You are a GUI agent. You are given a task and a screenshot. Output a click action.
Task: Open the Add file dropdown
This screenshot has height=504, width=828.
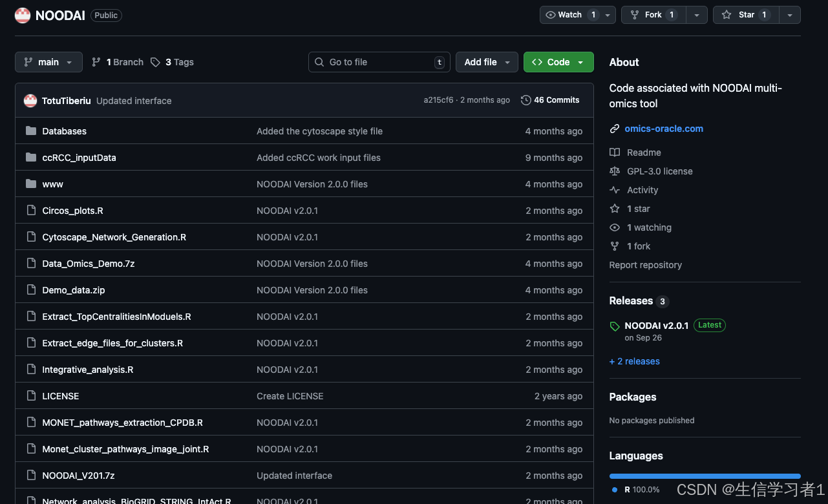487,62
